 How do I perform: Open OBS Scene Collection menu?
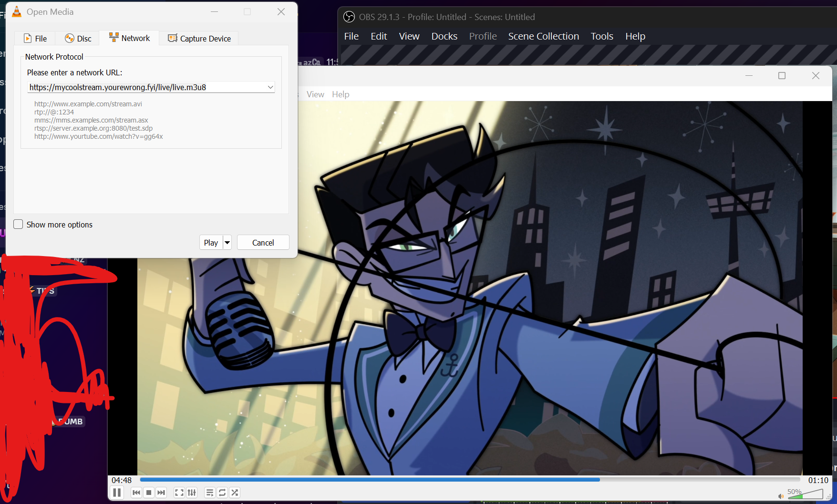(x=543, y=36)
